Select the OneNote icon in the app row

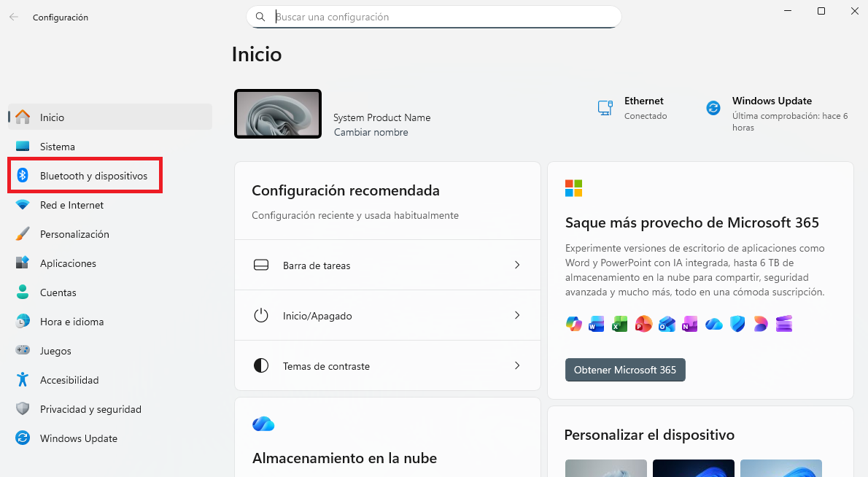(x=690, y=324)
